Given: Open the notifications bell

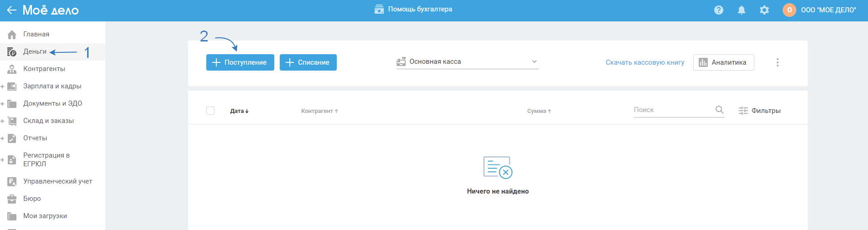Looking at the screenshot, I should pos(742,10).
